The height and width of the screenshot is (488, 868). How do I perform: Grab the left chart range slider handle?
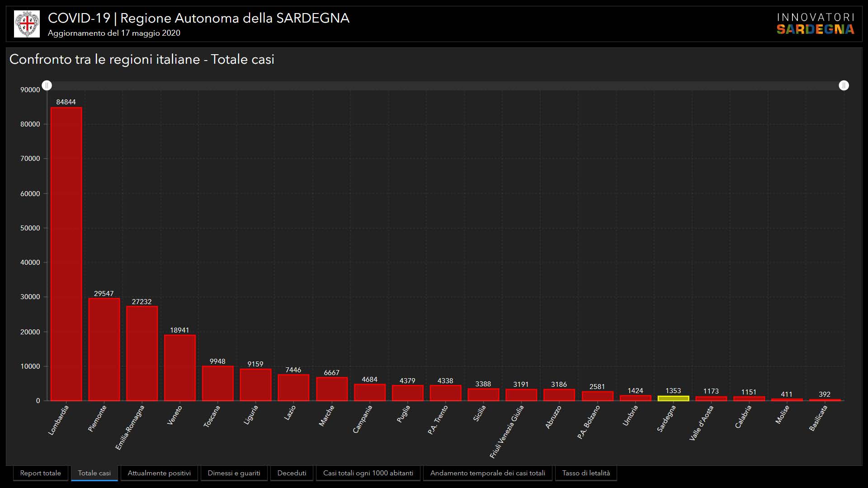47,85
